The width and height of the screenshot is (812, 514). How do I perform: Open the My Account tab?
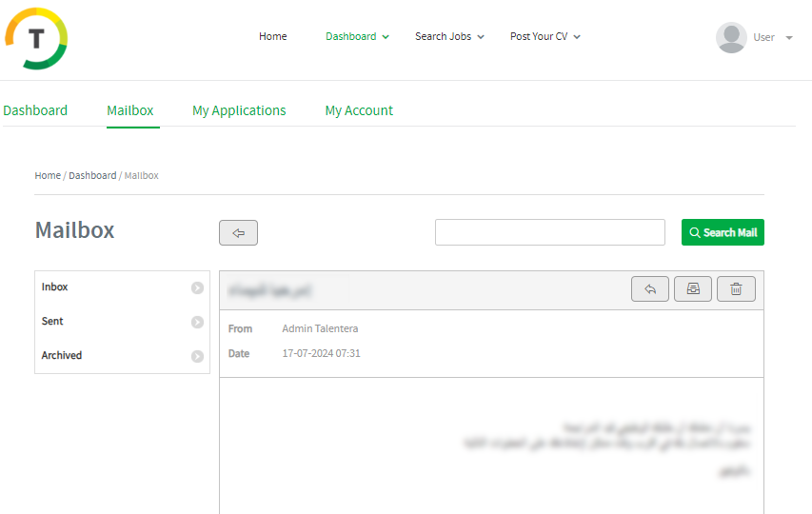point(359,110)
